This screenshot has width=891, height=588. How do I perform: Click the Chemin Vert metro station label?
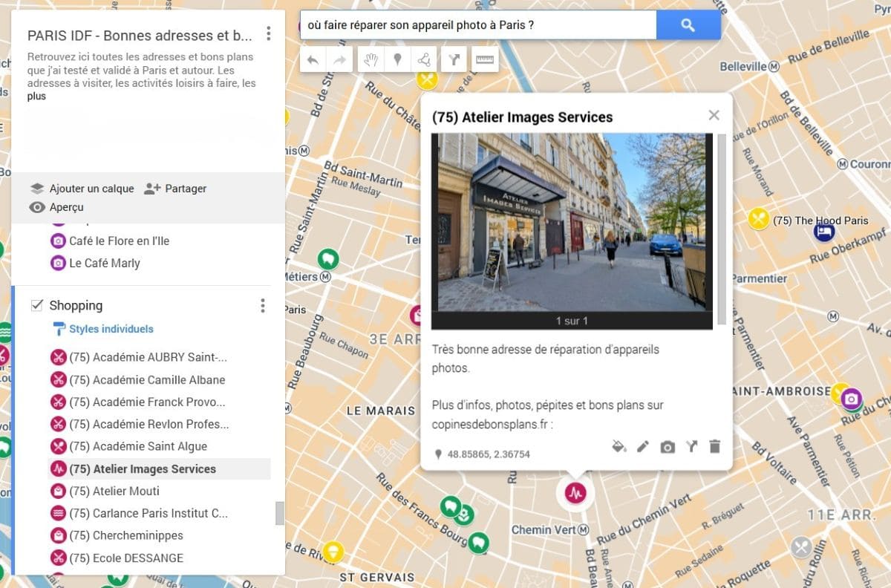pos(550,530)
